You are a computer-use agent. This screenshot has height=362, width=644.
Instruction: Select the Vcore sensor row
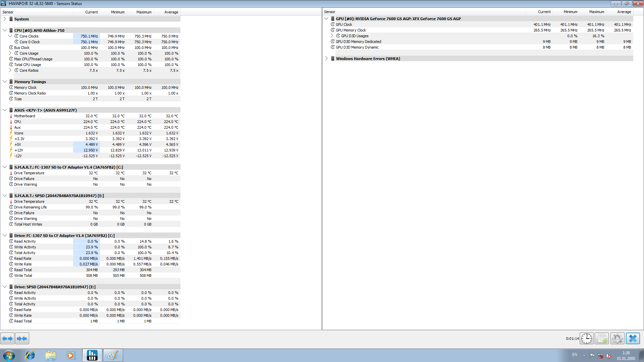(x=19, y=133)
